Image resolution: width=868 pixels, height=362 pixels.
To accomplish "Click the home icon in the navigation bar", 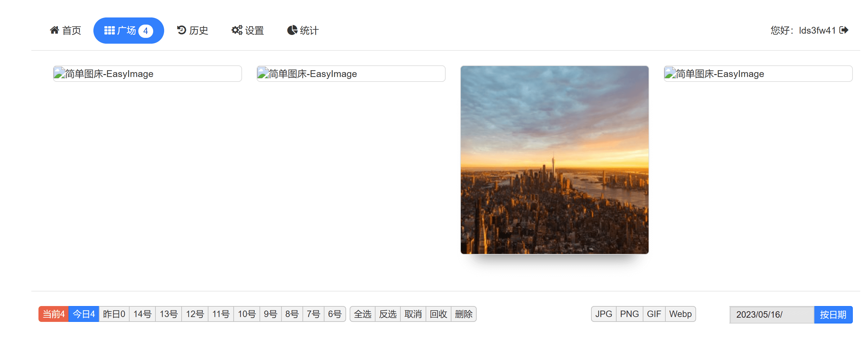I will point(55,30).
